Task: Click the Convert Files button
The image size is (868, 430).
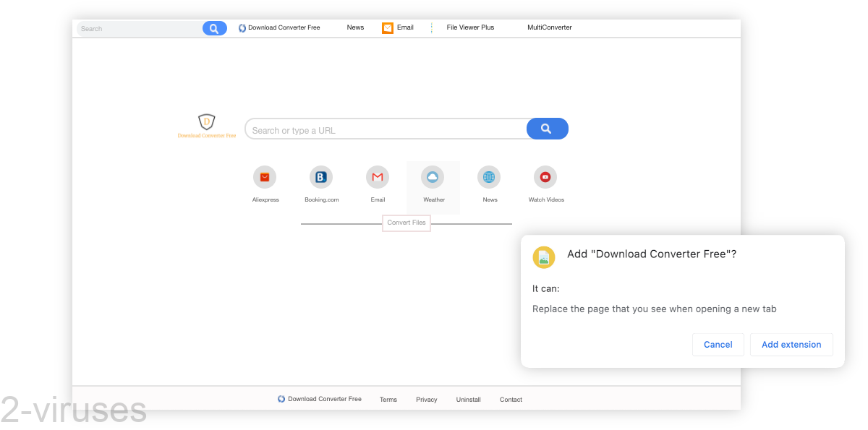Action: [x=407, y=223]
